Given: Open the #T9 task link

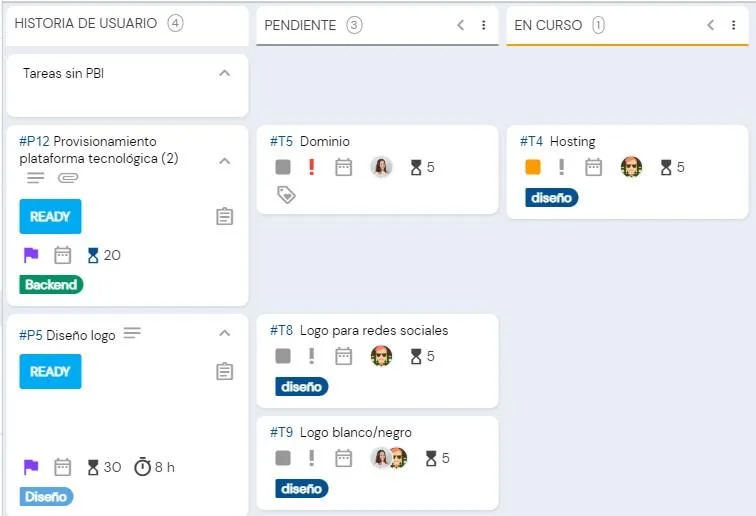Looking at the screenshot, I should [x=281, y=432].
